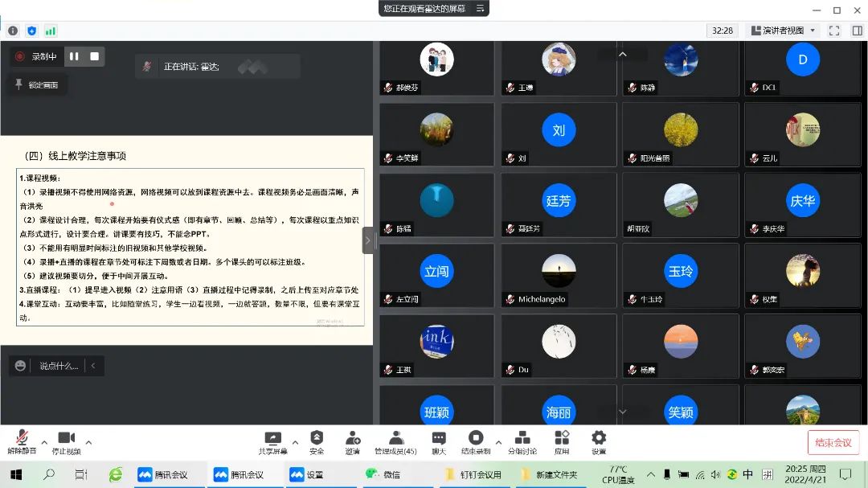
Task: Open 分组讨论 breakout rooms icon
Action: (x=522, y=441)
